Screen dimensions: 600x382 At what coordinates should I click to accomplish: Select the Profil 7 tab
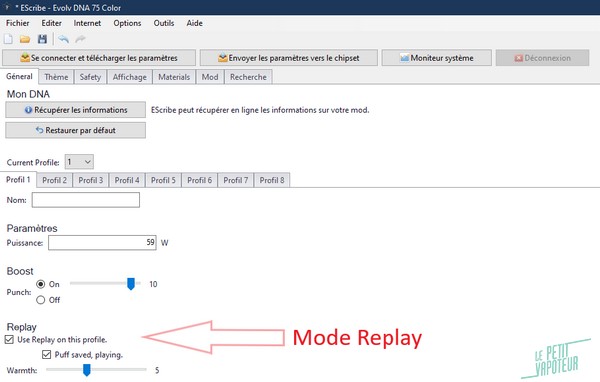point(236,180)
